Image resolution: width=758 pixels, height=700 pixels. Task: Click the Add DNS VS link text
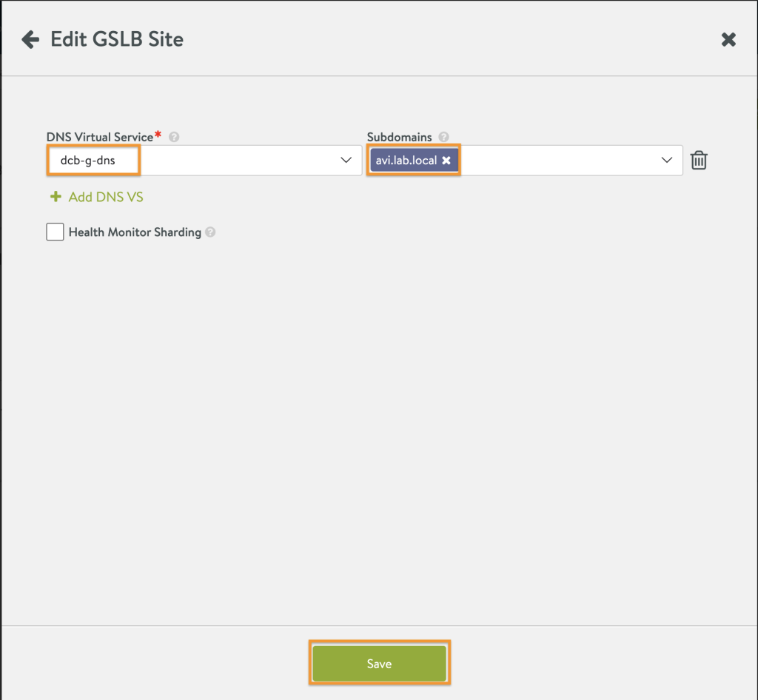[x=106, y=197]
